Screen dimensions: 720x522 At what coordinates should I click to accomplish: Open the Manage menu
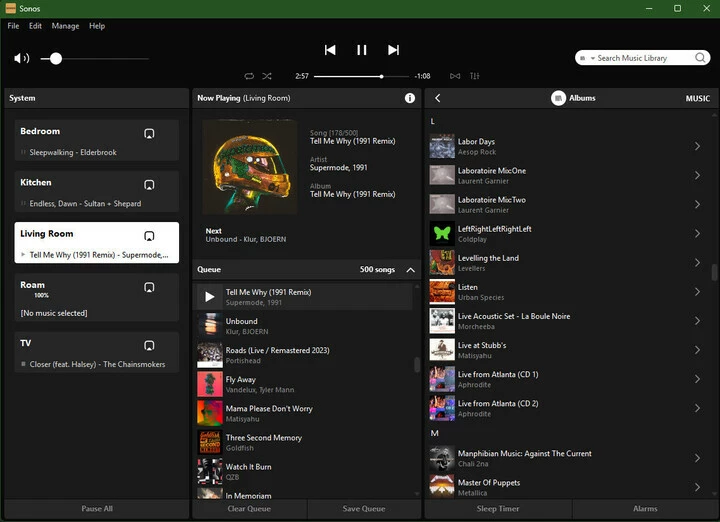click(x=65, y=26)
